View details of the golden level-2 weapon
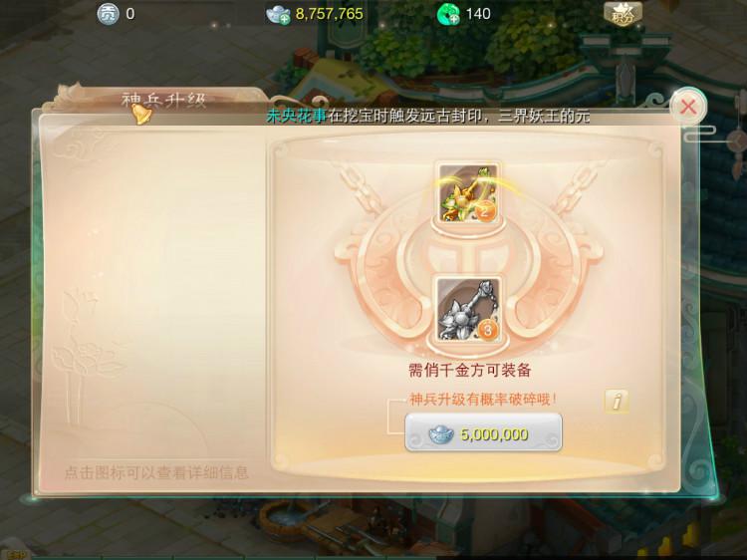The height and width of the screenshot is (560, 747). click(468, 192)
